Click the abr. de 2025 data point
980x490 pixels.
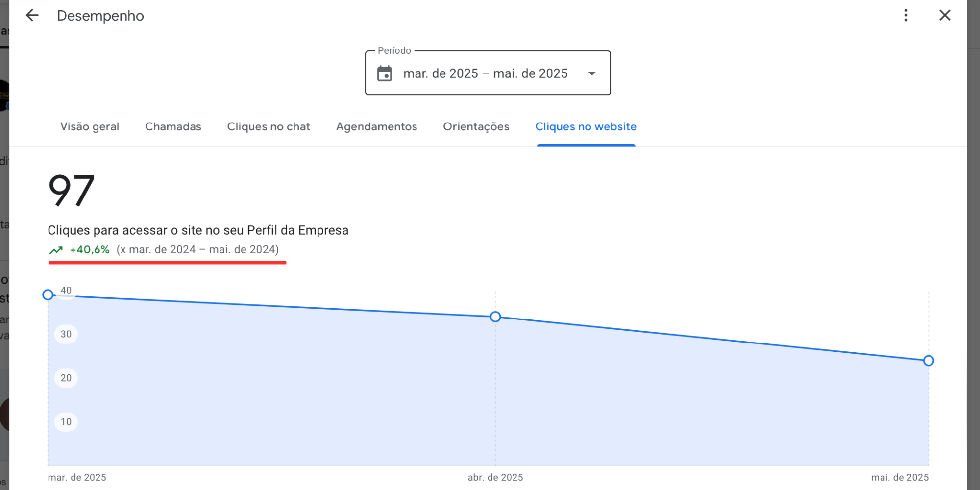coord(495,317)
